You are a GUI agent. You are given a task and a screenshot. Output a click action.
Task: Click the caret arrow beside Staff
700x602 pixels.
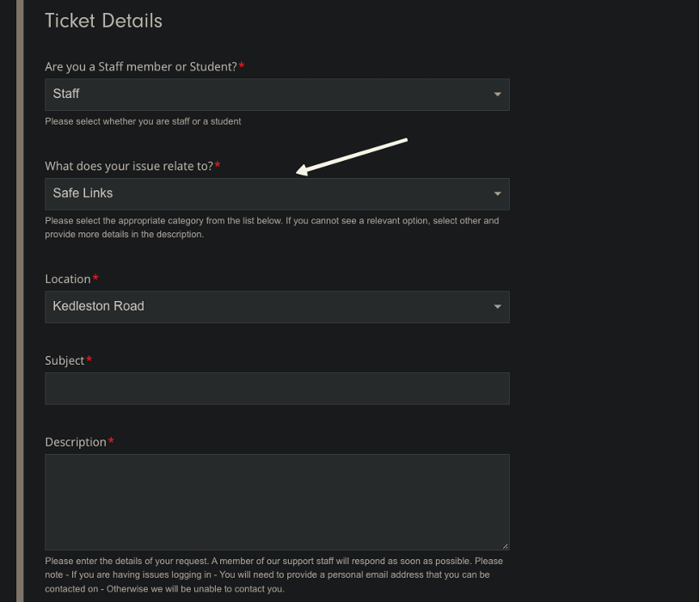[x=497, y=95]
